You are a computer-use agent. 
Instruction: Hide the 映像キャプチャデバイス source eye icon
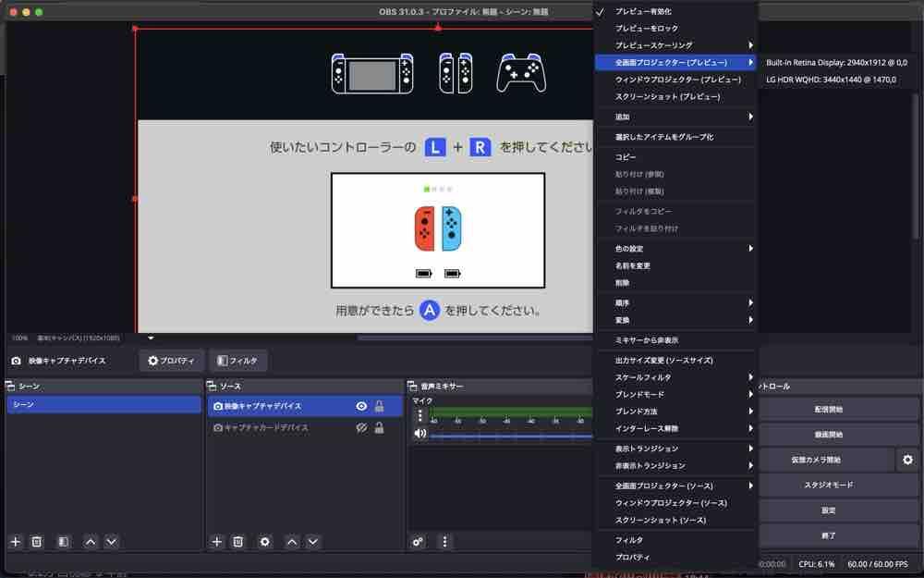(361, 406)
